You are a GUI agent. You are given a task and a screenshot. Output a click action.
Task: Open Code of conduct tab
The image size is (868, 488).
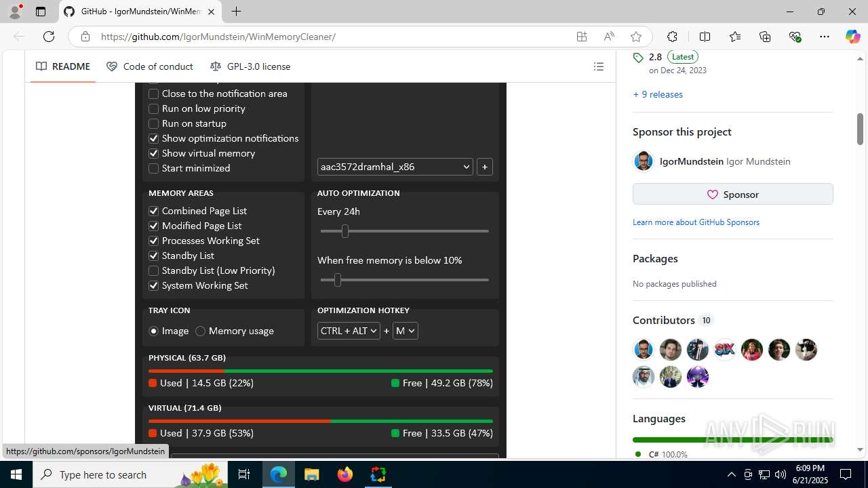tap(150, 66)
